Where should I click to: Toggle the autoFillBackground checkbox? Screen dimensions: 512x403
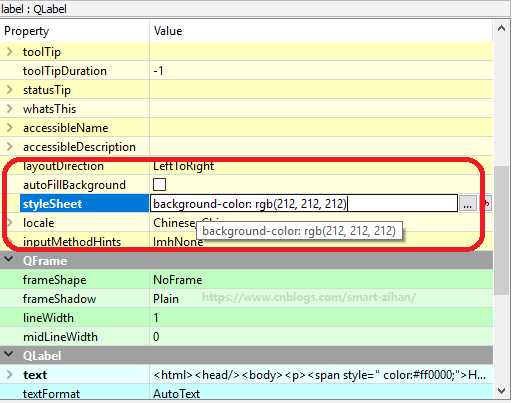pyautogui.click(x=159, y=184)
